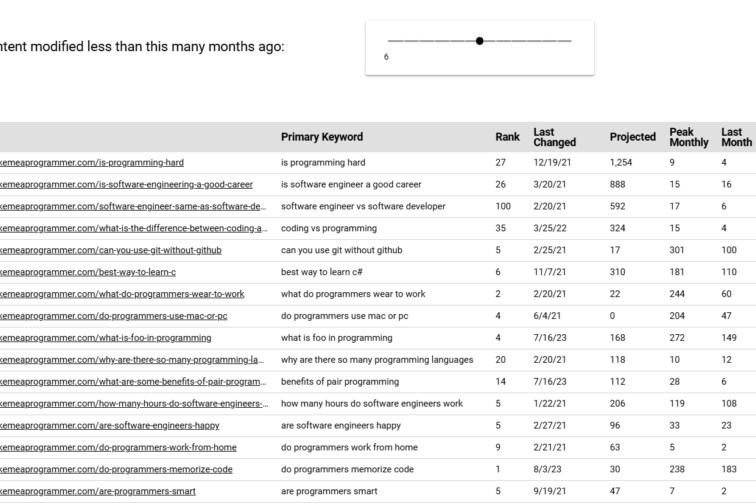Open the is-software-engineering-a-good-career link
The height and width of the screenshot is (504, 756).
[x=126, y=184]
